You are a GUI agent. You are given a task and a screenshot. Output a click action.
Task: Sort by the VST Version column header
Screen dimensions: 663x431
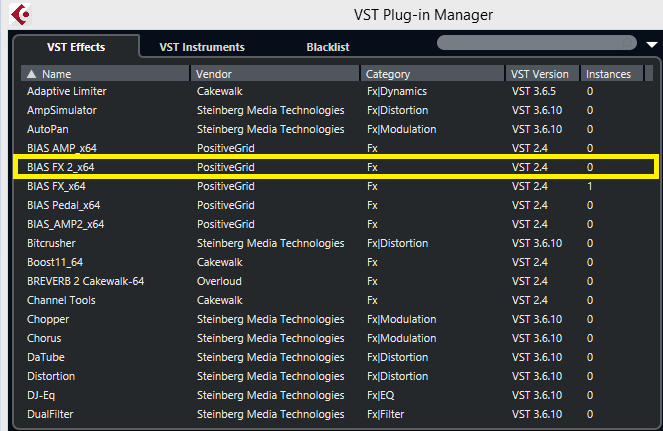coord(542,74)
